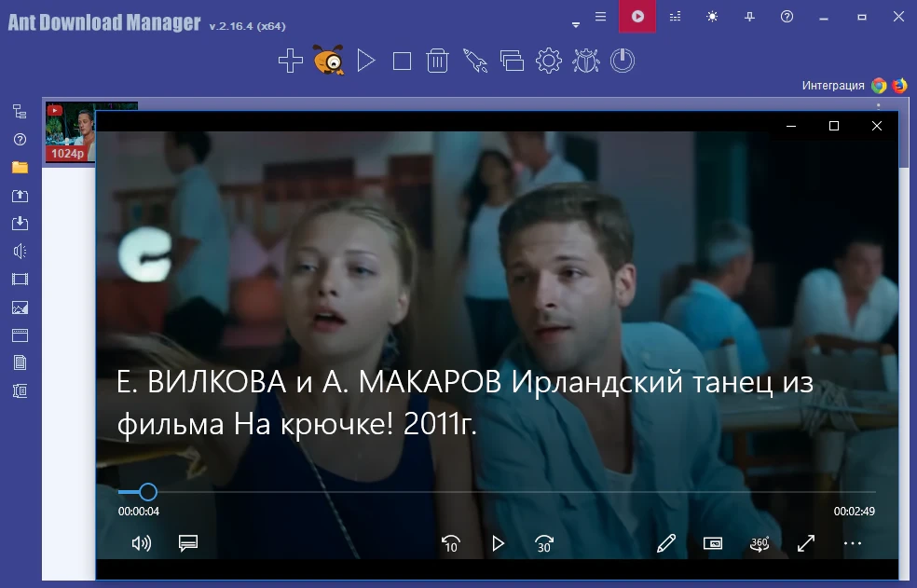Screen dimensions: 917x588
Task: Select the window/programs category in the sidebar
Action: [x=20, y=335]
